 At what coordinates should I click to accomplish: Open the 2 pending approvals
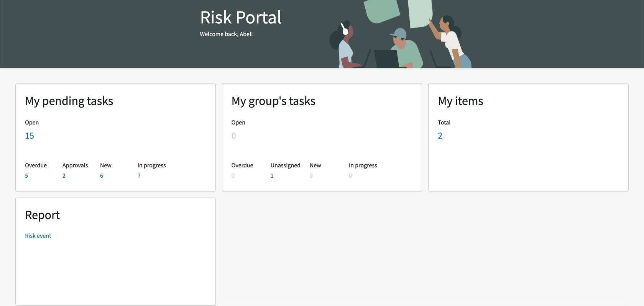[64, 176]
